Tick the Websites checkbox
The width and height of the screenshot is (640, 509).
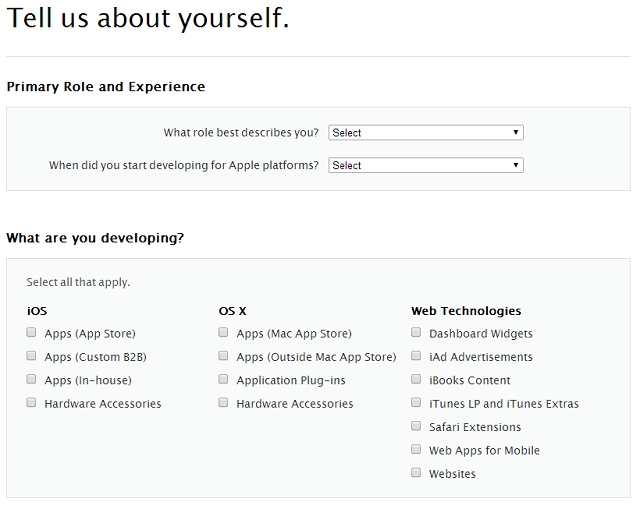[416, 472]
